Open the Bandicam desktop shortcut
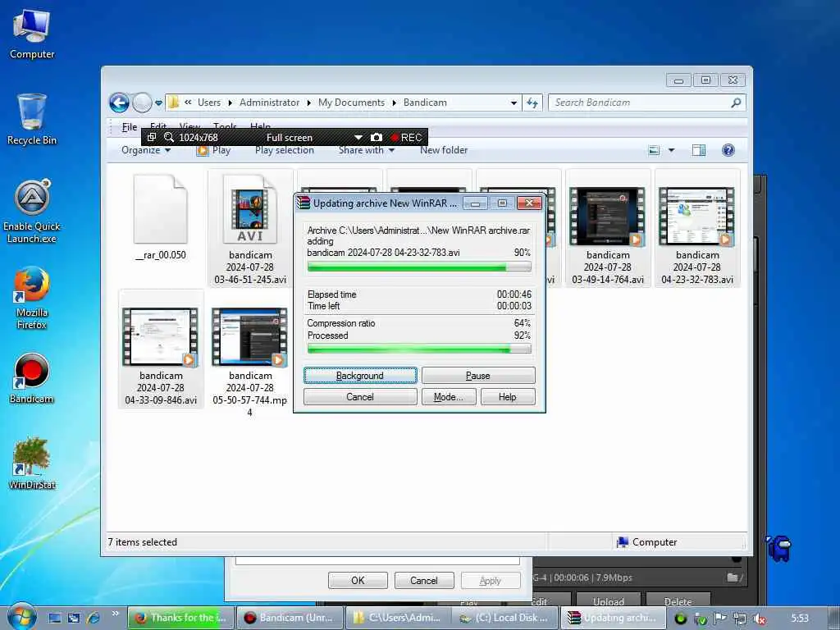This screenshot has width=840, height=630. click(x=32, y=377)
